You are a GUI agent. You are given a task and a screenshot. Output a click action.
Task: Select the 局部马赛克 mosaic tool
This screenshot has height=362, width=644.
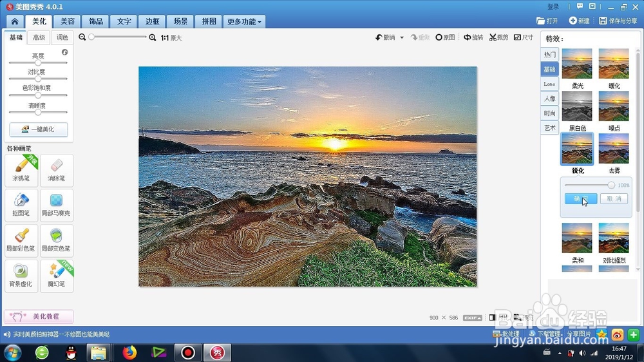[56, 205]
